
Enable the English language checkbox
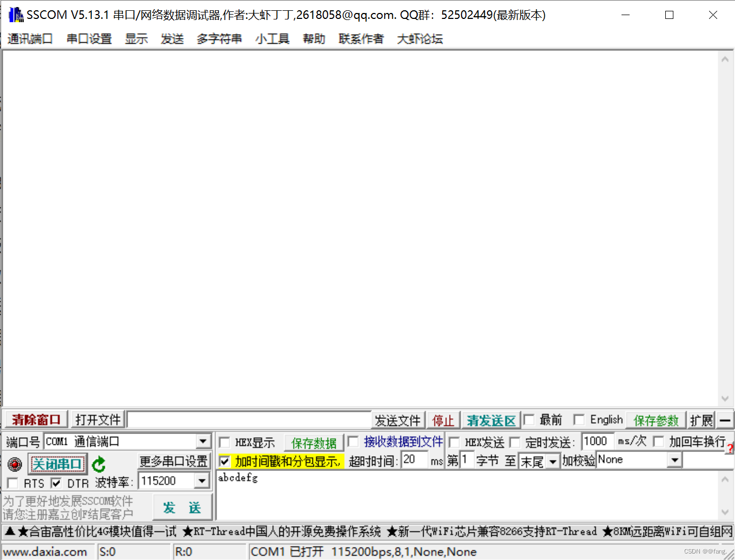[x=579, y=419]
